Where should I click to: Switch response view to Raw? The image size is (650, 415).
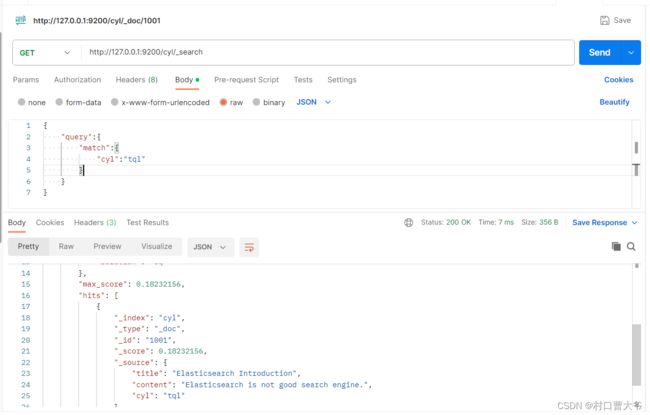[x=66, y=247]
